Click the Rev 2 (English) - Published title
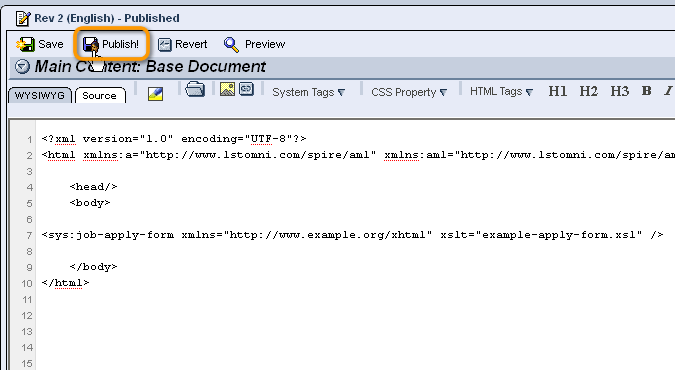The width and height of the screenshot is (675, 370). click(x=107, y=19)
